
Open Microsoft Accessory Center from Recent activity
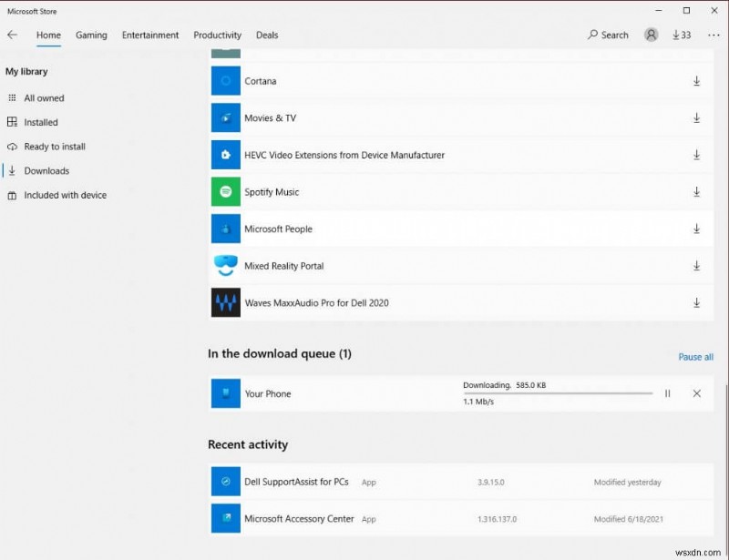tap(300, 518)
